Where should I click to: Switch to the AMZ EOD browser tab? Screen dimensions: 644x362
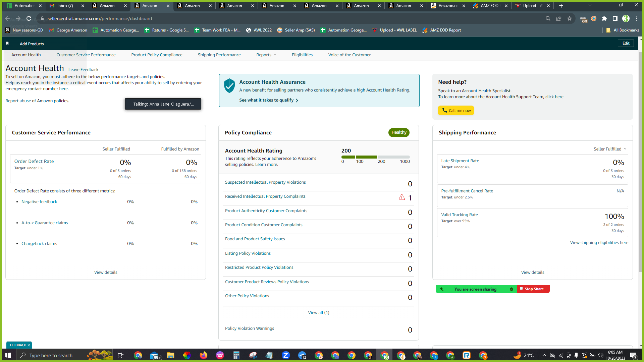pyautogui.click(x=489, y=6)
